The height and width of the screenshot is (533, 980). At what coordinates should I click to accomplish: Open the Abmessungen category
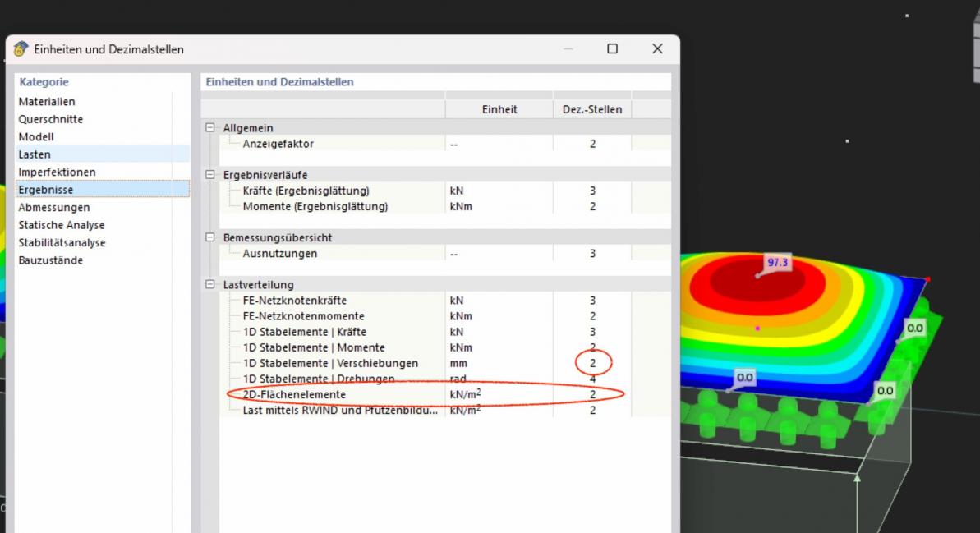tap(53, 207)
